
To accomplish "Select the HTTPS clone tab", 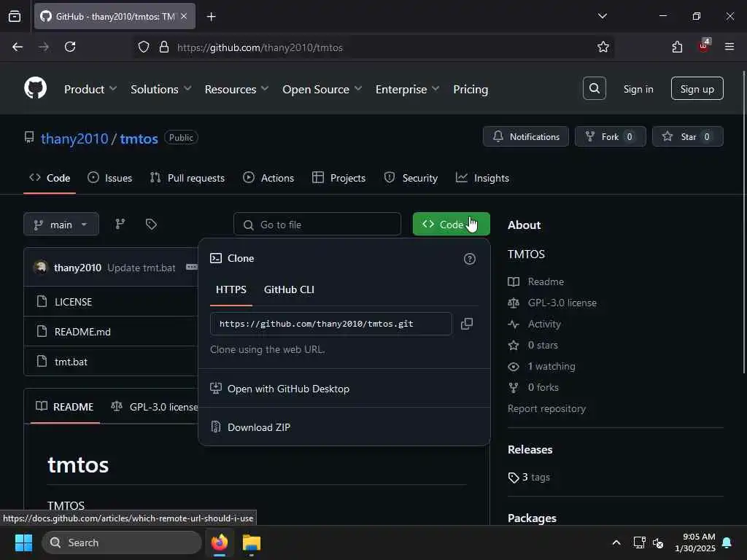I will [x=231, y=289].
